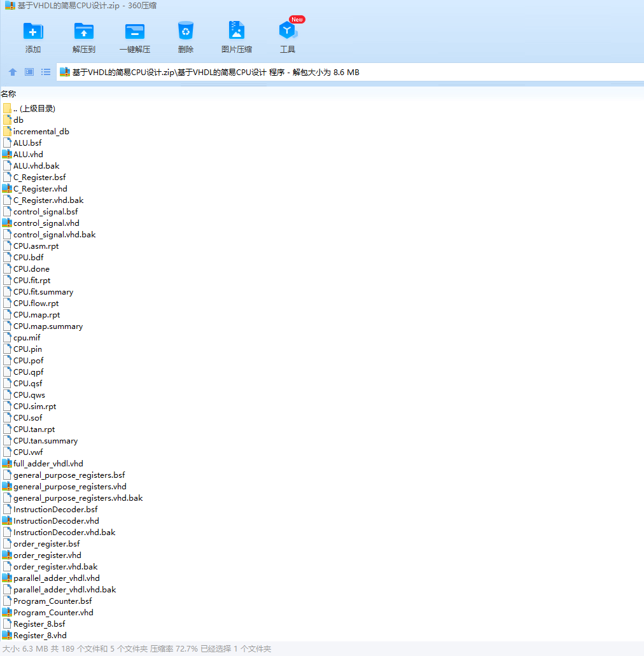Click the 删除 (Delete) trash icon
The width and height of the screenshot is (644, 656).
click(x=186, y=31)
